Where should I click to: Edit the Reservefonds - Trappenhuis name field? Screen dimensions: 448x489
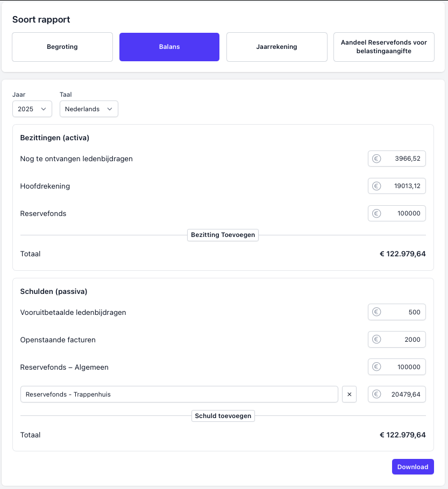[x=179, y=394]
